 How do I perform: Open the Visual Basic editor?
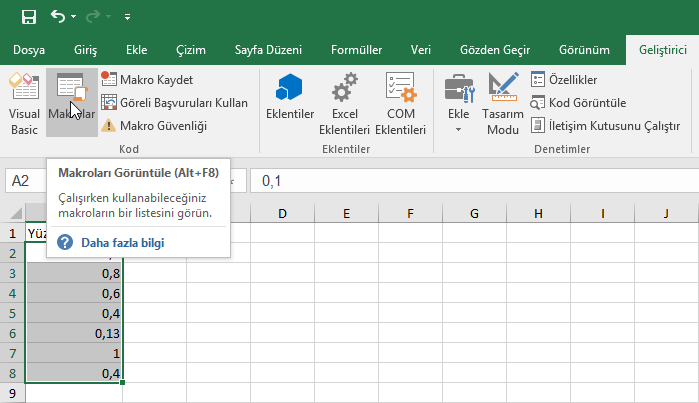[24, 103]
